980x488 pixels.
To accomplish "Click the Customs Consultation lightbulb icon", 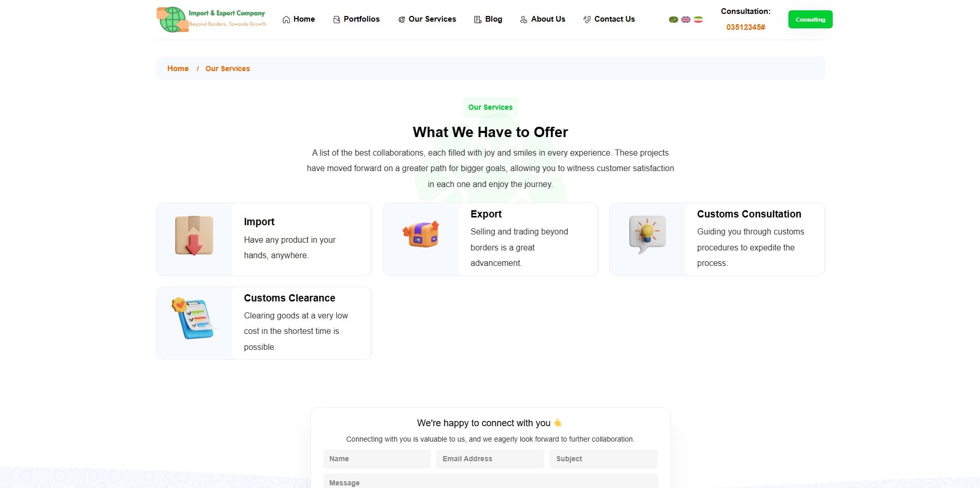I will tap(647, 234).
